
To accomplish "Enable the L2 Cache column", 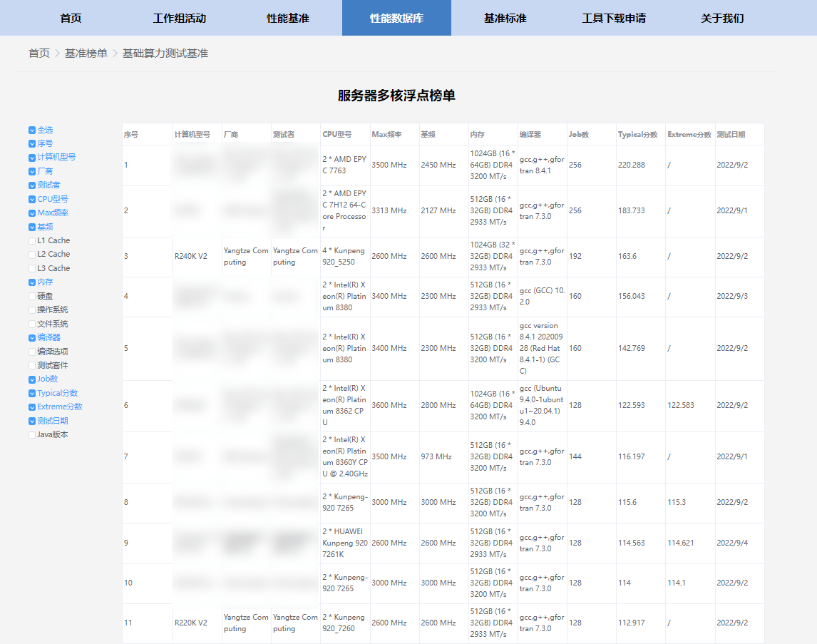I will (x=32, y=255).
